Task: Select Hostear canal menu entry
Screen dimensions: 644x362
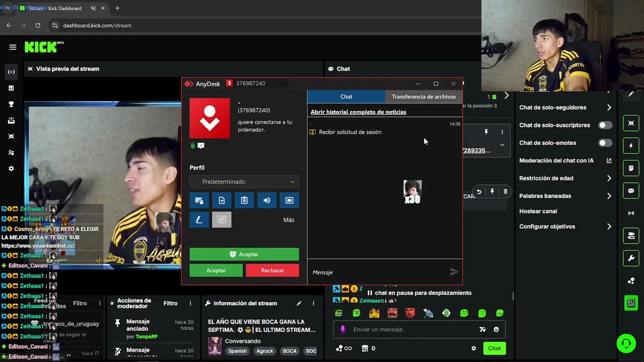Action: (538, 211)
